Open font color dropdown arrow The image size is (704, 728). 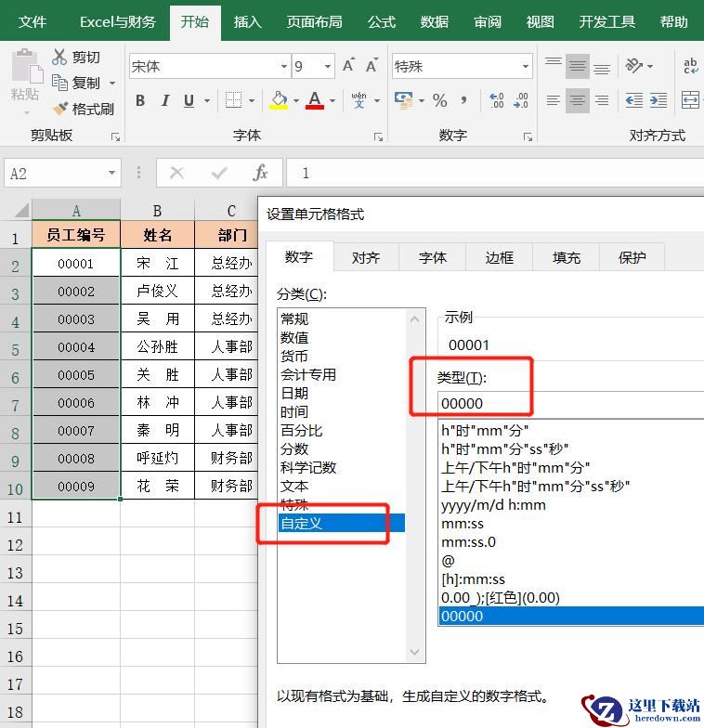[x=332, y=100]
